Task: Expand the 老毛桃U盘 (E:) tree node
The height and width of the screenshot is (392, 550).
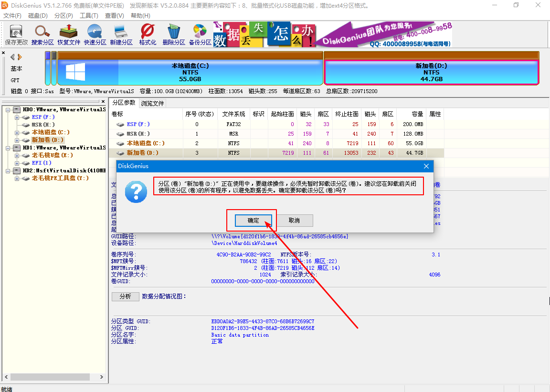Action: (x=17, y=156)
